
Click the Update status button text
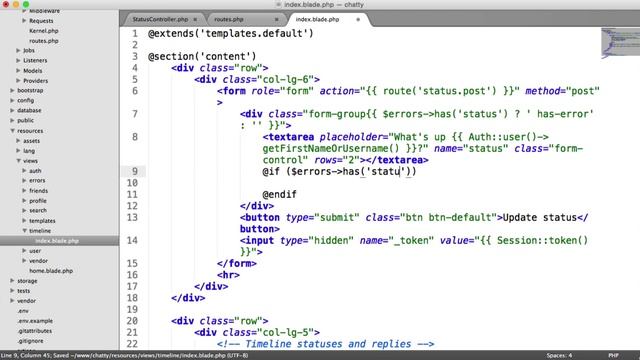[540, 218]
